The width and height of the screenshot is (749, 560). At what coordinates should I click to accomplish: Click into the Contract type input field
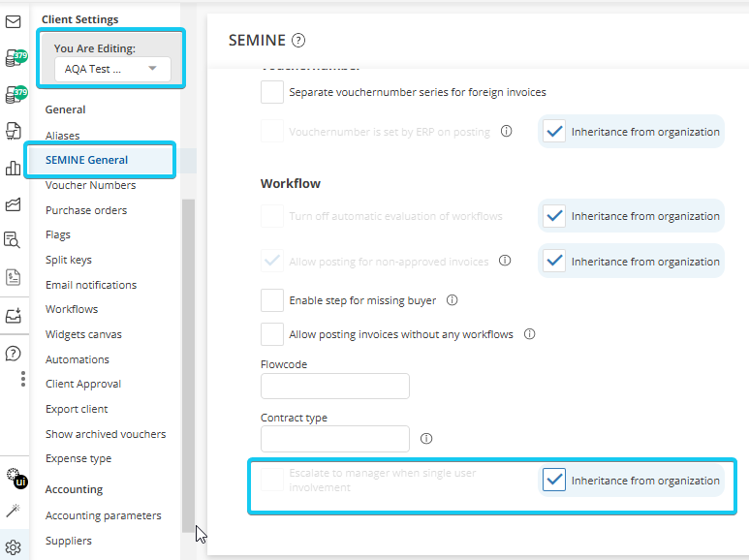click(335, 439)
